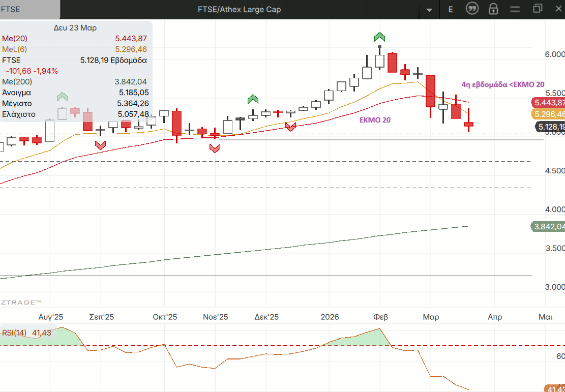The width and height of the screenshot is (565, 392).
Task: Click the E button in title bar
Action: [x=451, y=9]
